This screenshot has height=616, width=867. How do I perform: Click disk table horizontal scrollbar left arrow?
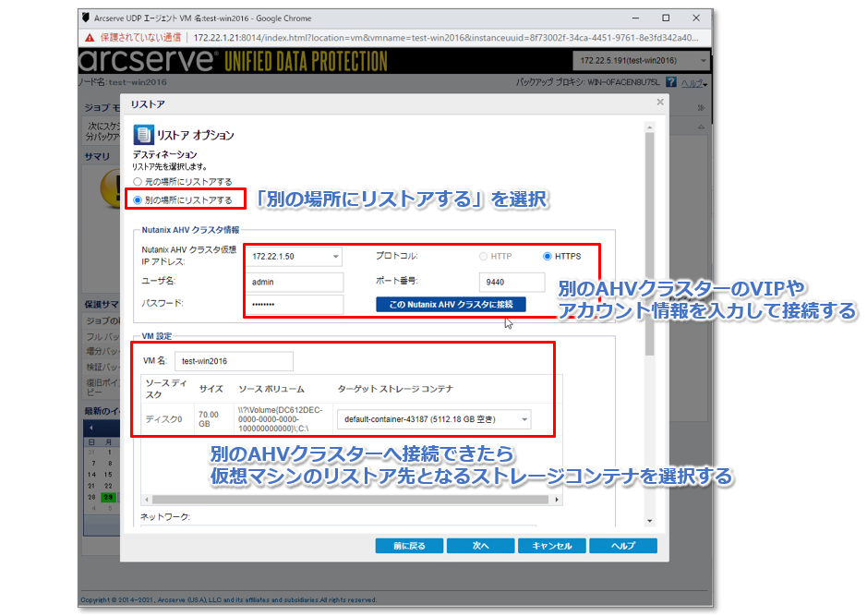(x=147, y=500)
